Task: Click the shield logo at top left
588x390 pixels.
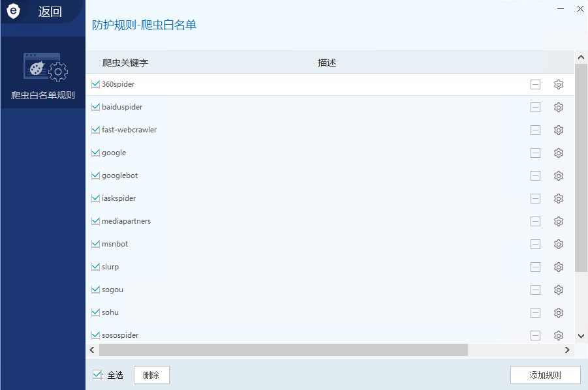Action: coord(14,11)
